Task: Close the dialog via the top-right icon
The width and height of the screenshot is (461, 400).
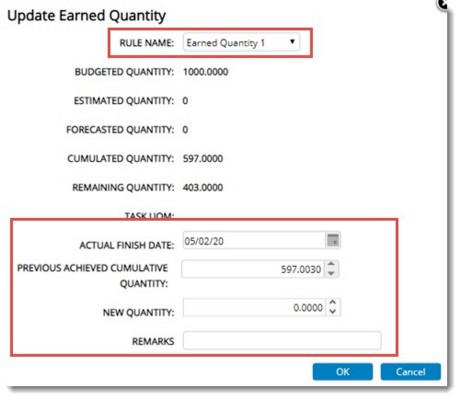Action: click(x=443, y=4)
